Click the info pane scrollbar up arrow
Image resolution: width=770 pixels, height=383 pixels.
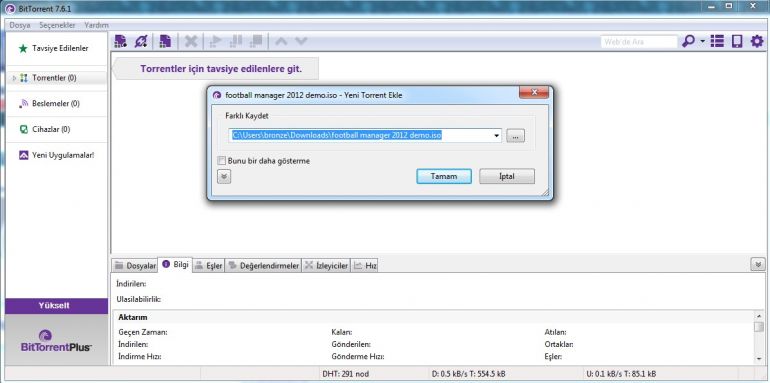[x=759, y=317]
